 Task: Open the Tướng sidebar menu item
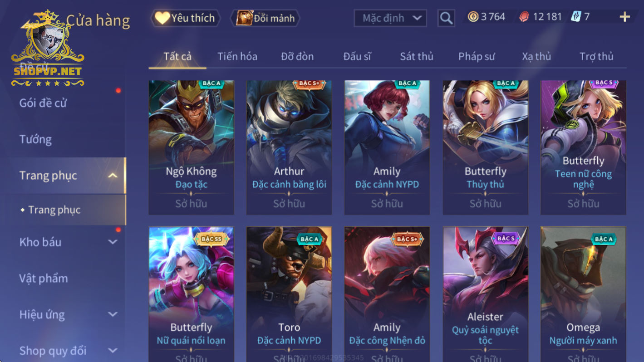coord(35,139)
